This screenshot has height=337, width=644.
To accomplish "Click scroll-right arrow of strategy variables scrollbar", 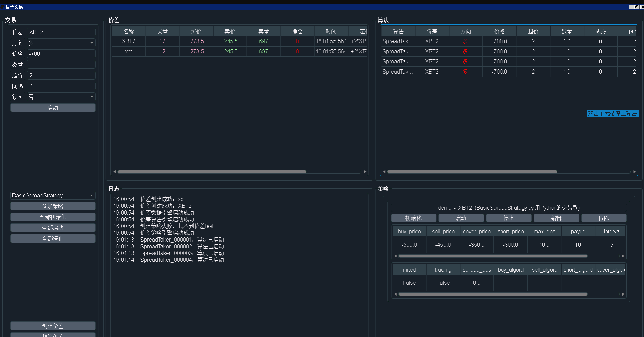I will (623, 294).
